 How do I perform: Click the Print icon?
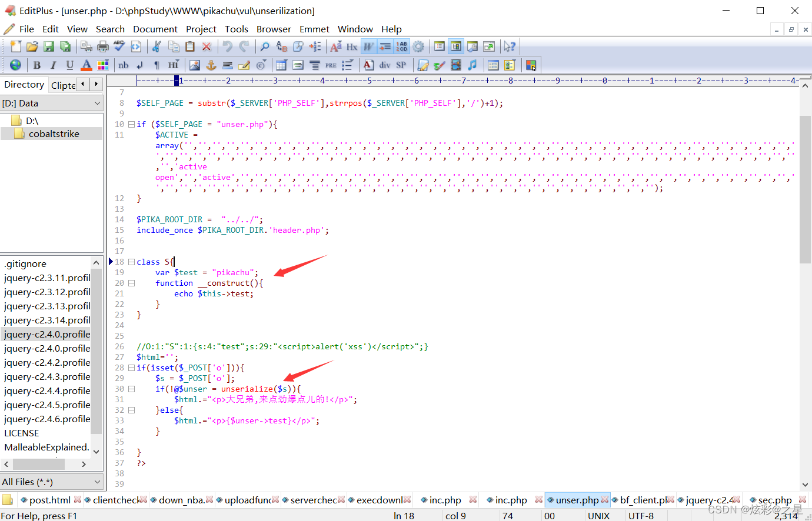103,46
